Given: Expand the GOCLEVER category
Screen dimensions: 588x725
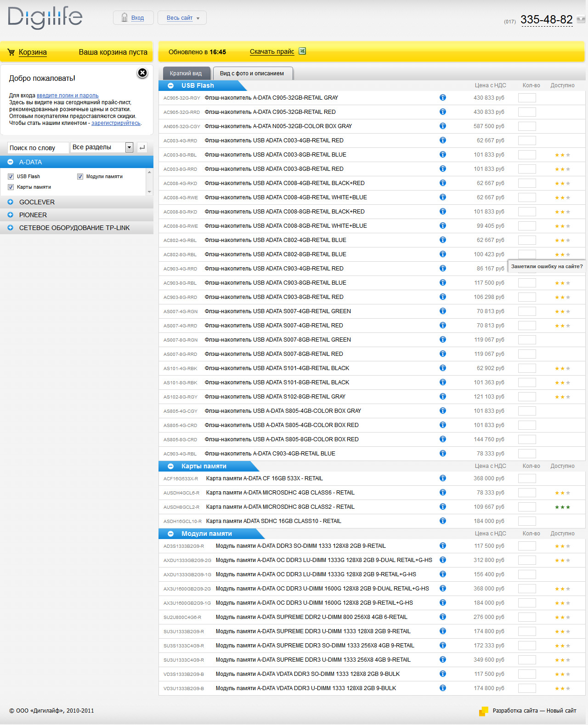Looking at the screenshot, I should tap(10, 202).
